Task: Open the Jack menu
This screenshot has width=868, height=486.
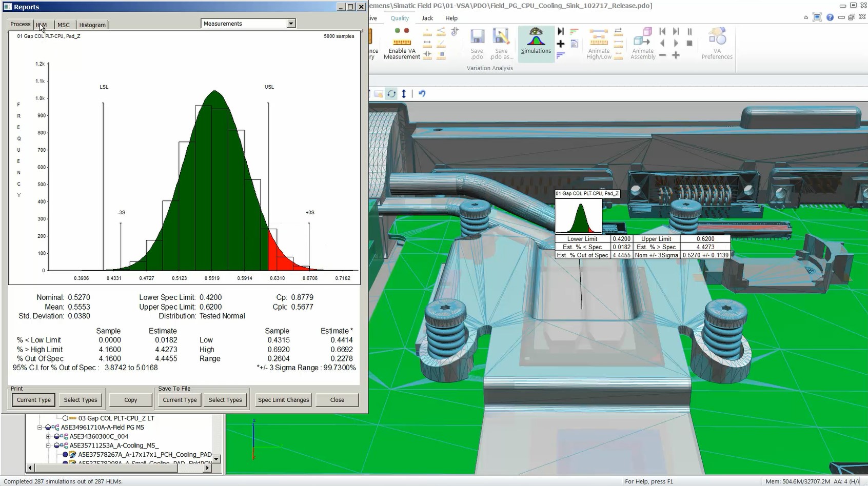Action: 427,18
